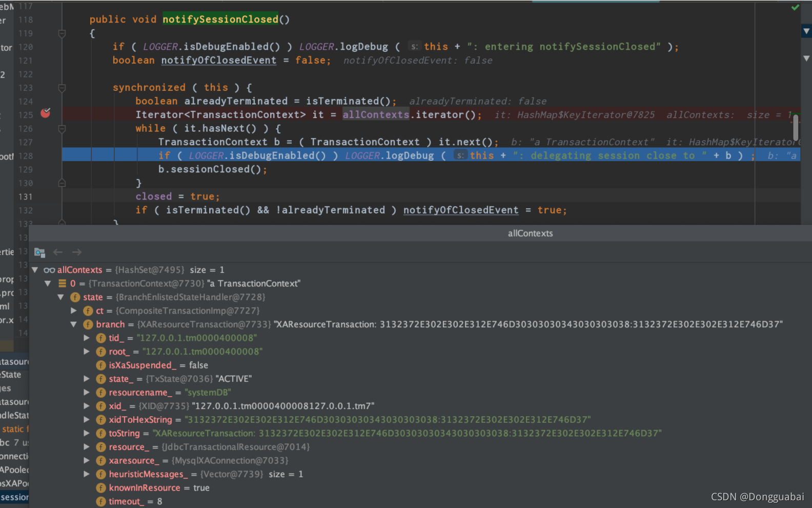
Task: Click line number 131 in gutter
Action: pyautogui.click(x=25, y=197)
